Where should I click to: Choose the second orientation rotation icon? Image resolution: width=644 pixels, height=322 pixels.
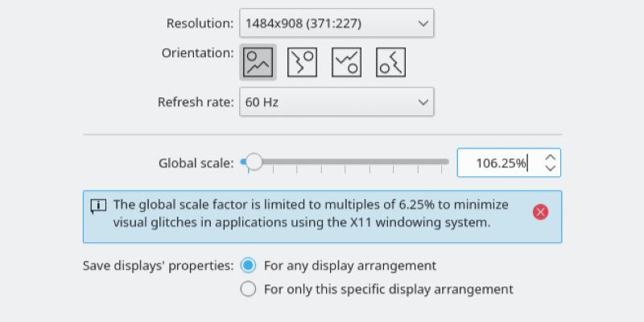pyautogui.click(x=302, y=62)
